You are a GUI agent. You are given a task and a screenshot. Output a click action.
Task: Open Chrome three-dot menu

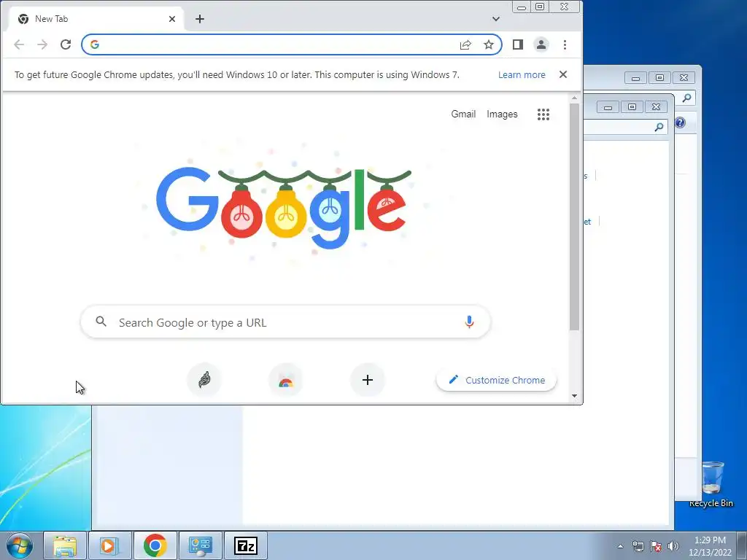pyautogui.click(x=565, y=44)
